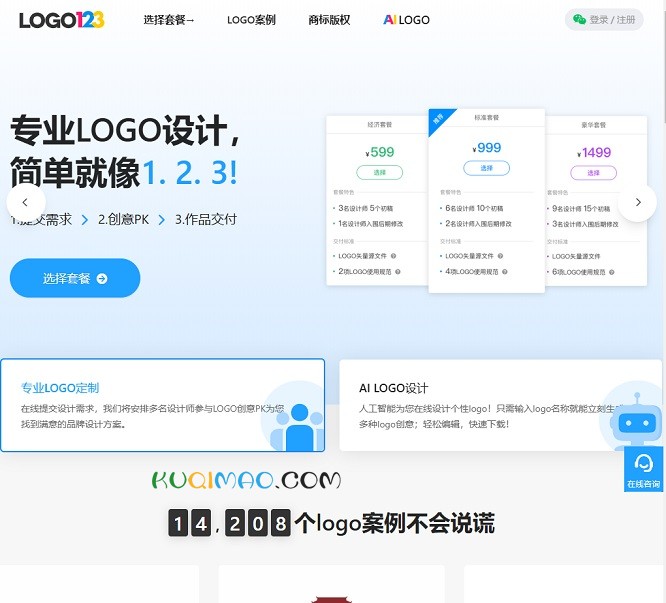Click info icon next to ¥599 LOGO矢量源文件

tap(393, 256)
